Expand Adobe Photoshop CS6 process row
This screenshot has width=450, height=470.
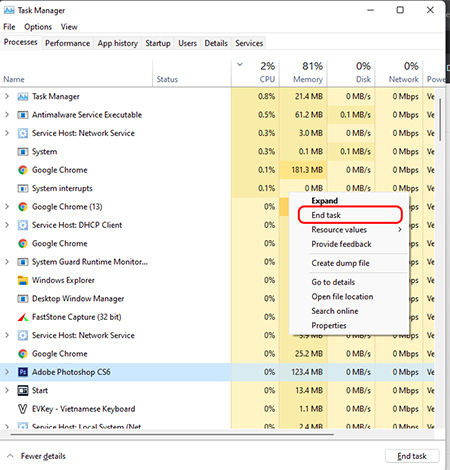coord(7,372)
